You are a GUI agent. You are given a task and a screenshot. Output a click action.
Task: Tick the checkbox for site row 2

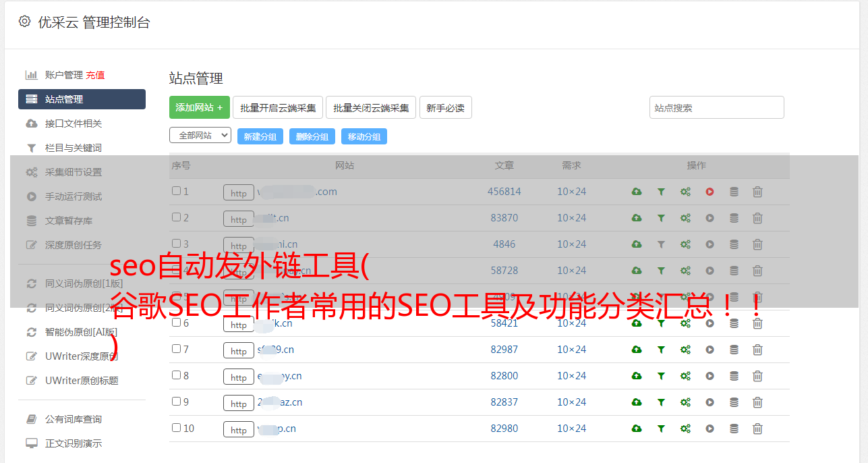tap(176, 217)
